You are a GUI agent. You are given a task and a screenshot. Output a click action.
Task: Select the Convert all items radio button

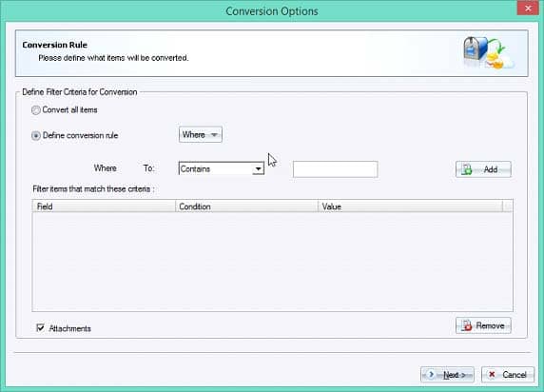(x=36, y=110)
